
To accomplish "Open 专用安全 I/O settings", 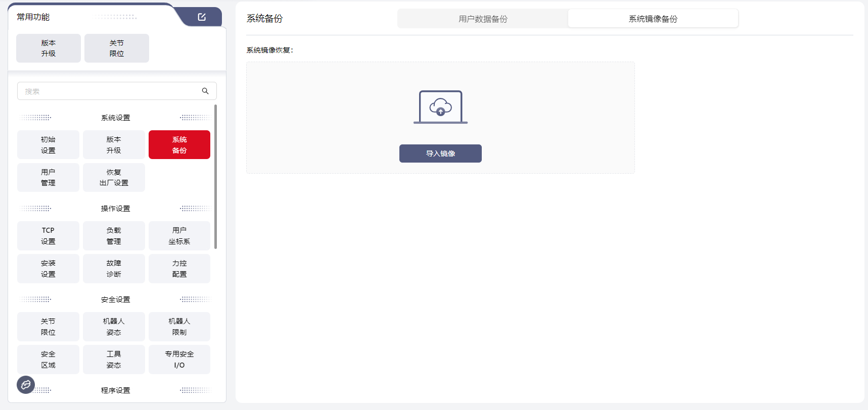I will (x=179, y=360).
